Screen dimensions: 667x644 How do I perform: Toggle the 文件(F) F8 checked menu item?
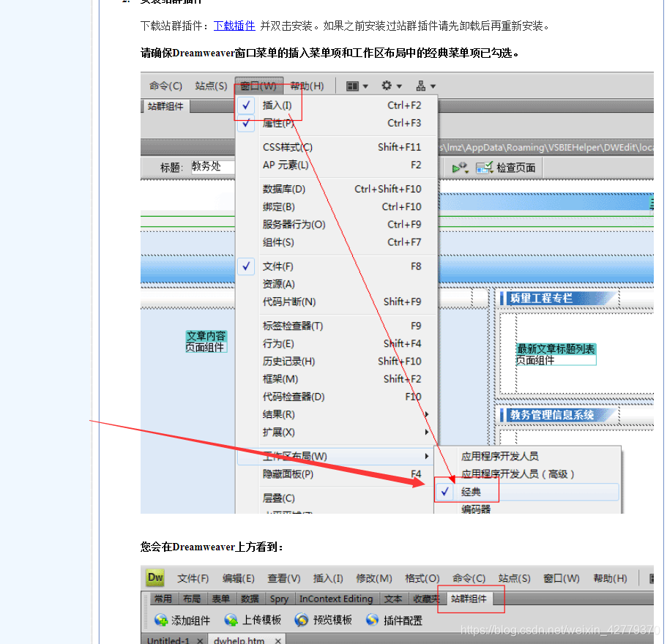338,266
